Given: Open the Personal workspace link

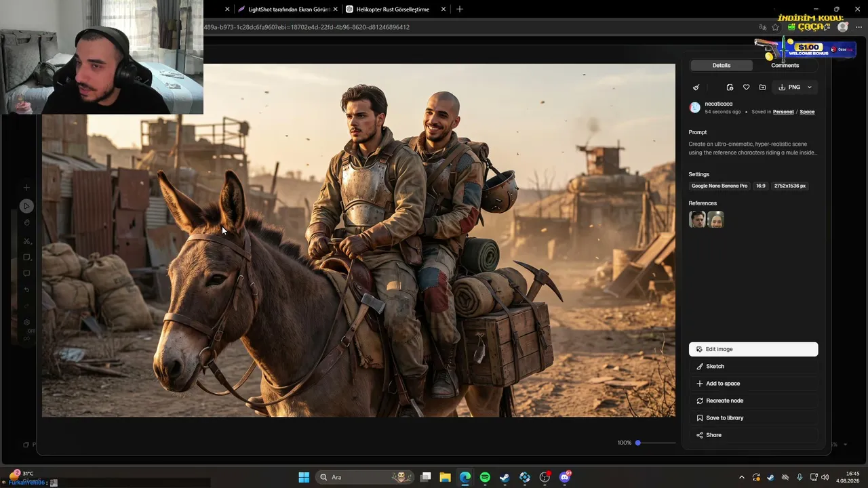Looking at the screenshot, I should [x=783, y=112].
